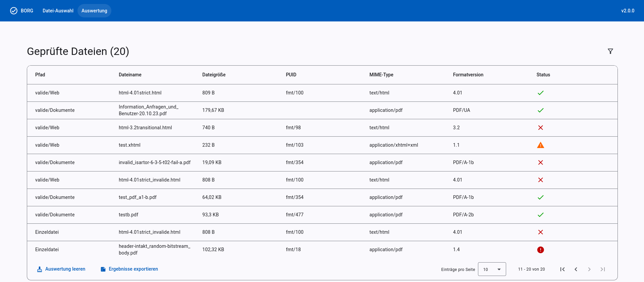
Task: Sort by the Pfad column header
Action: [x=40, y=75]
